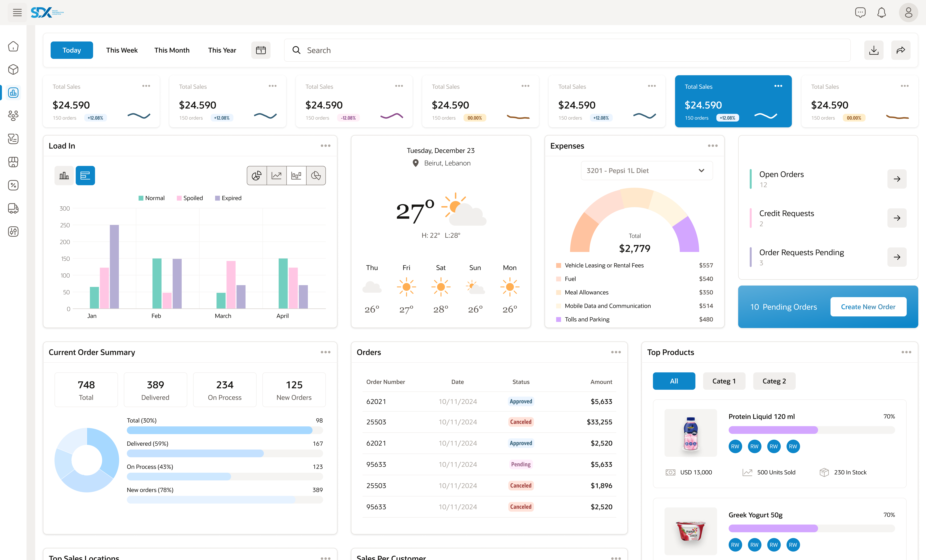This screenshot has height=560, width=926.
Task: Open Orders panel options menu
Action: coord(616,352)
